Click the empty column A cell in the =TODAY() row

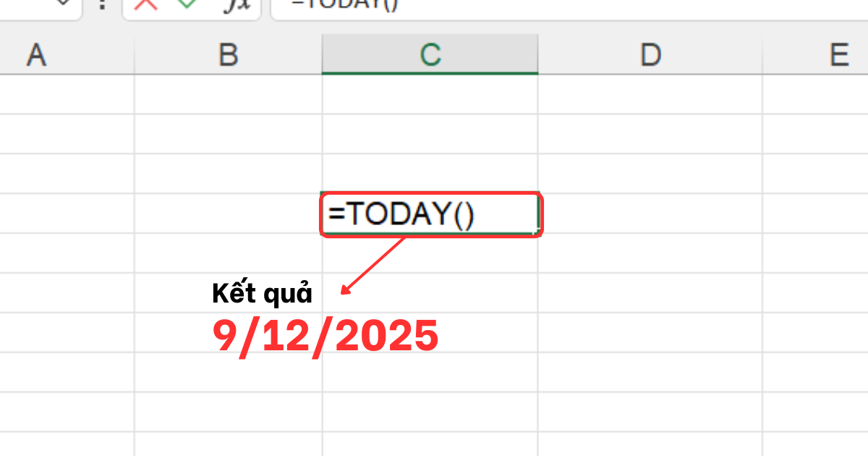pyautogui.click(x=67, y=214)
